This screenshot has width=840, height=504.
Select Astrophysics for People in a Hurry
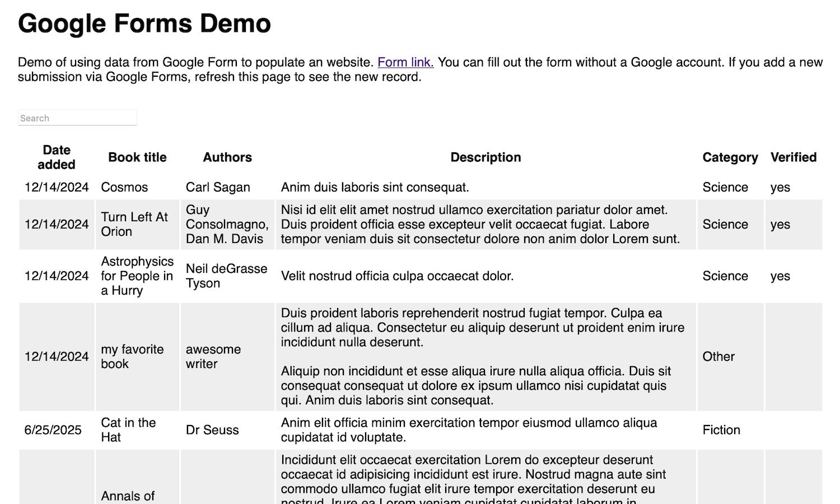[137, 276]
